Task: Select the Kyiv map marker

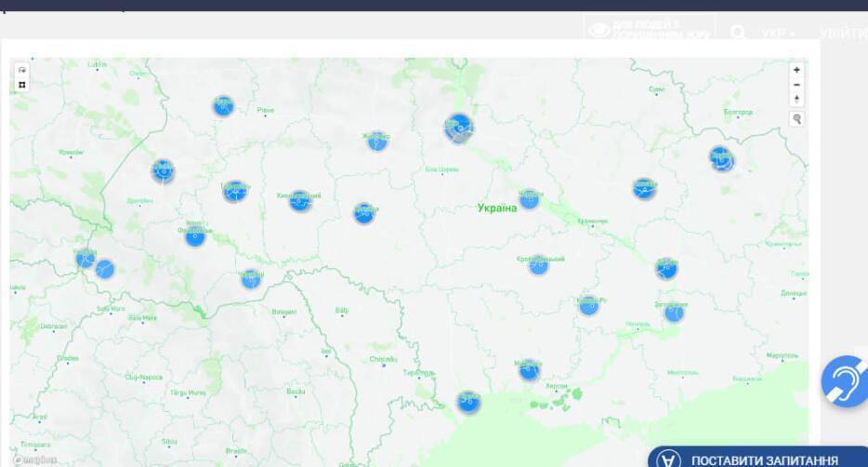Action: pos(458,128)
